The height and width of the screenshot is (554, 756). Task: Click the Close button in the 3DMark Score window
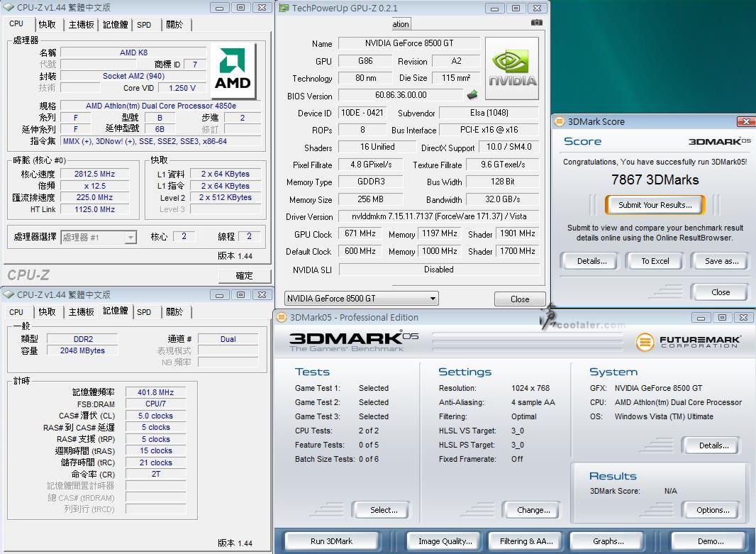click(721, 292)
